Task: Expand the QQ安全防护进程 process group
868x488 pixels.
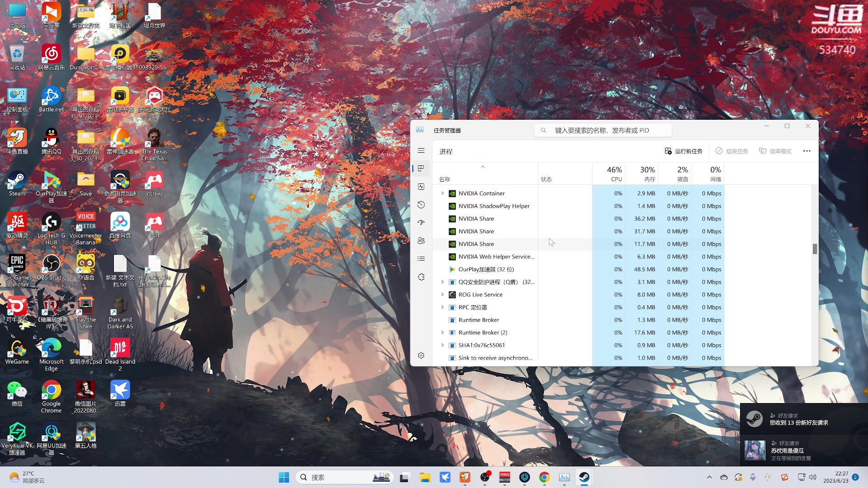Action: [442, 282]
